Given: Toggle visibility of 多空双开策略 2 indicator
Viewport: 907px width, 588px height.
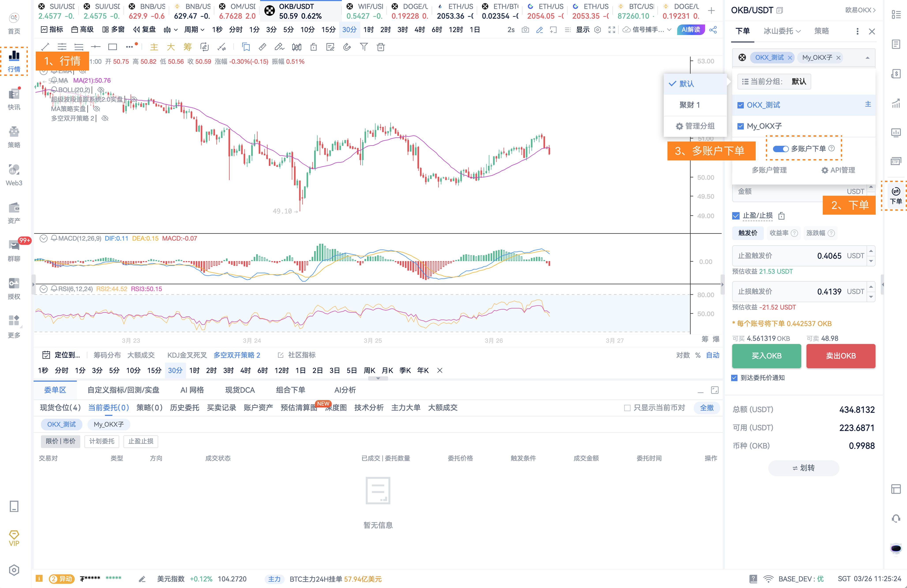Looking at the screenshot, I should [105, 118].
